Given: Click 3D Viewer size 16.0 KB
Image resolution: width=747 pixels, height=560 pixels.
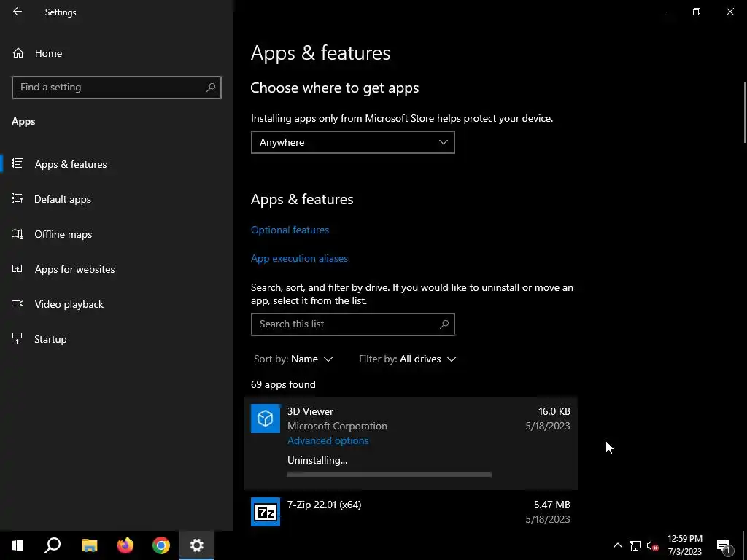Looking at the screenshot, I should [x=554, y=411].
